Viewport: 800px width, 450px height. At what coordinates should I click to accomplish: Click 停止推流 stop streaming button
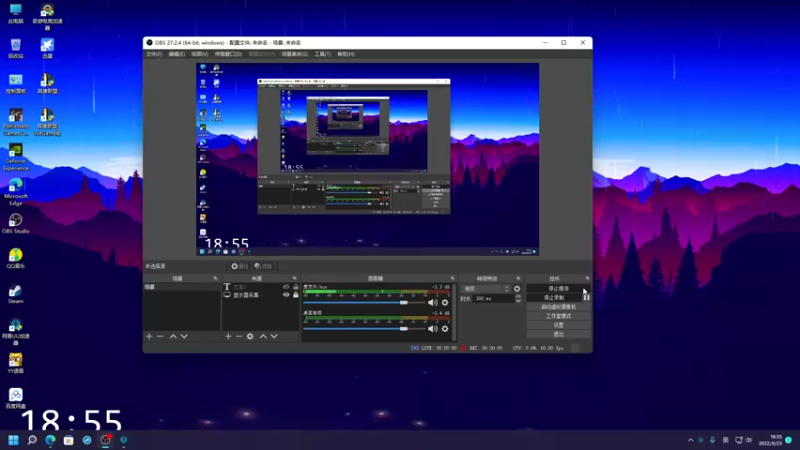558,289
